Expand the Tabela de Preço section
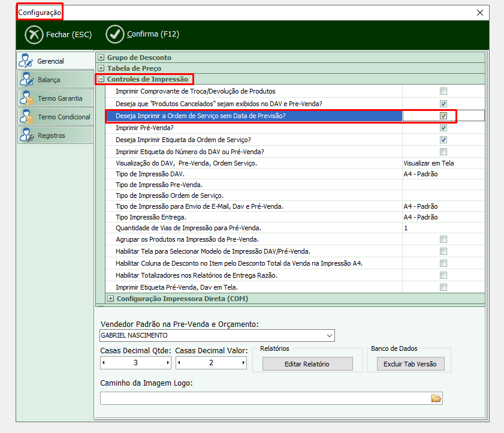 101,68
